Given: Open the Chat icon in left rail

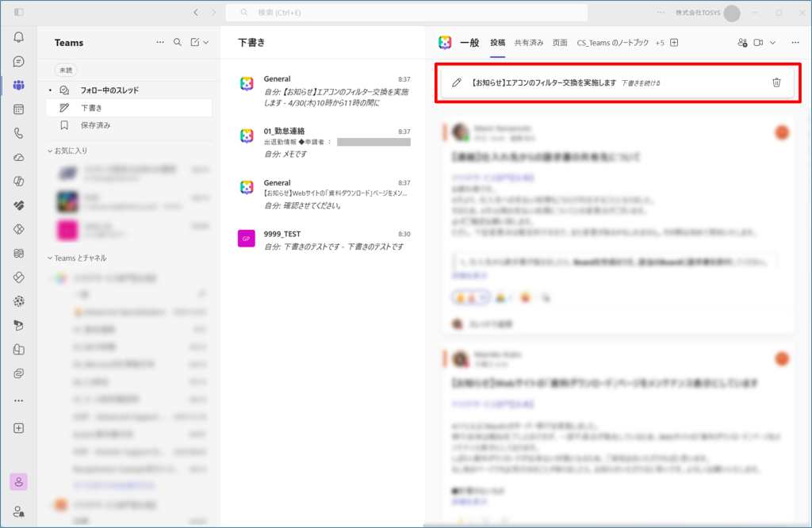Looking at the screenshot, I should click(x=19, y=61).
